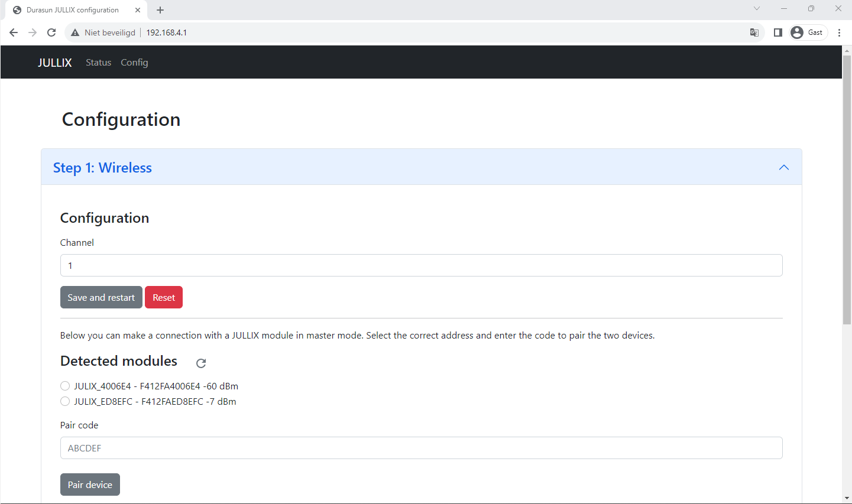Click the JULLIX brand link
Viewport: 852px width, 504px height.
point(55,63)
